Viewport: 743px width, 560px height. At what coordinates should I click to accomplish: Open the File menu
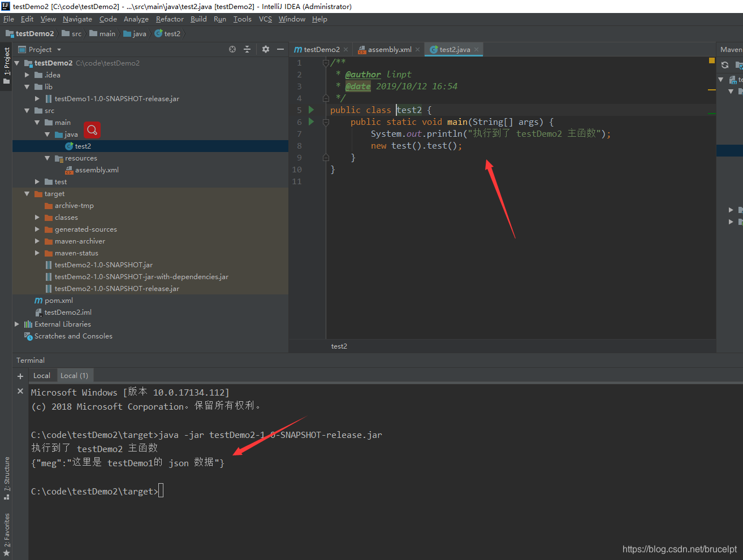click(8, 19)
